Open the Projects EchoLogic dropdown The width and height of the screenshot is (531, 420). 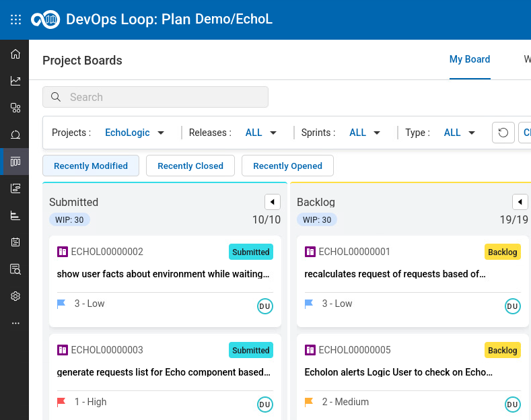[135, 133]
